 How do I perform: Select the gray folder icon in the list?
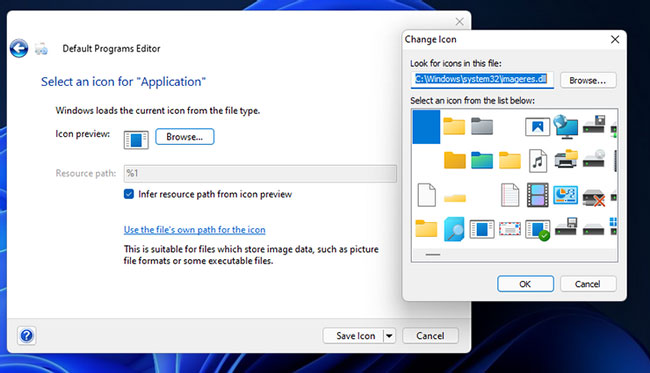pyautogui.click(x=482, y=126)
